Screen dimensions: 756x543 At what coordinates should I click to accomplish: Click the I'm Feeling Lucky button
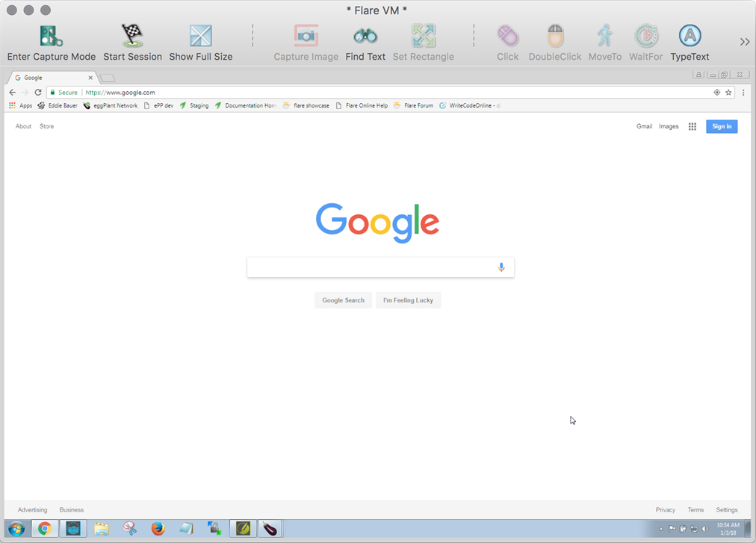(408, 300)
